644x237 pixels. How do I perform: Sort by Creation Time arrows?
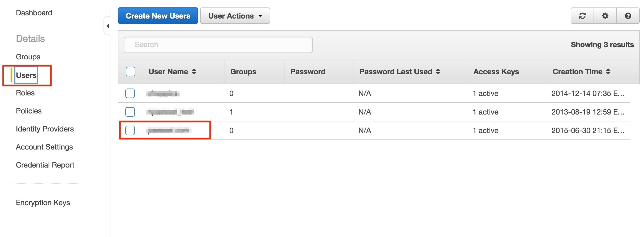pyautogui.click(x=608, y=72)
